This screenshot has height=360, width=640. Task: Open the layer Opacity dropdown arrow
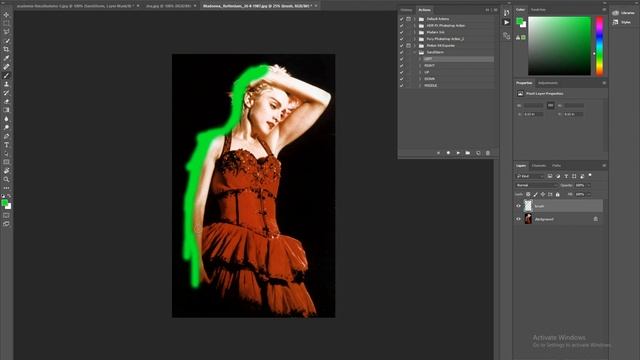click(x=589, y=185)
